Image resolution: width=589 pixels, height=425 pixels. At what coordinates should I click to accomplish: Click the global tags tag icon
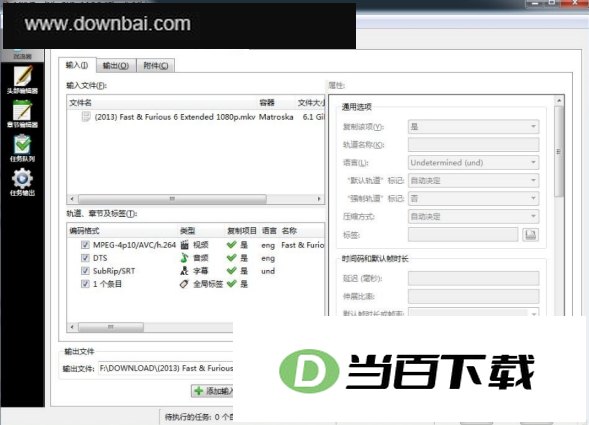click(x=184, y=284)
